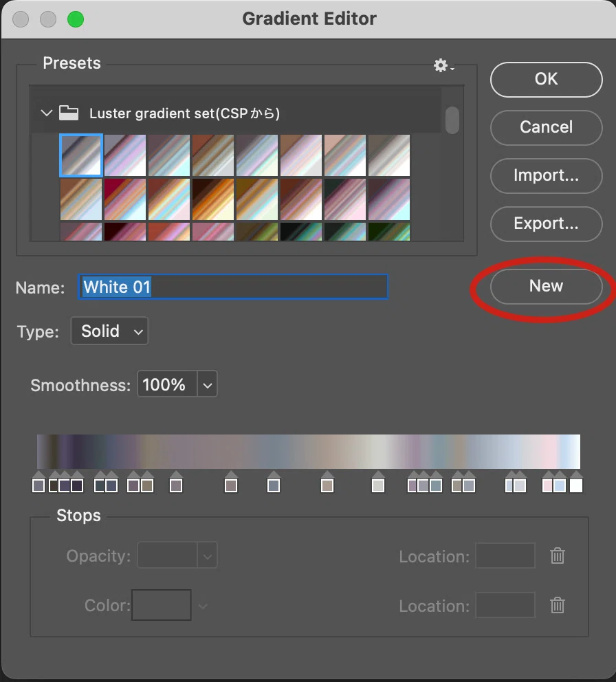Screen dimensions: 616x682
Task: Click the Name field containing White 01
Action: pos(233,287)
